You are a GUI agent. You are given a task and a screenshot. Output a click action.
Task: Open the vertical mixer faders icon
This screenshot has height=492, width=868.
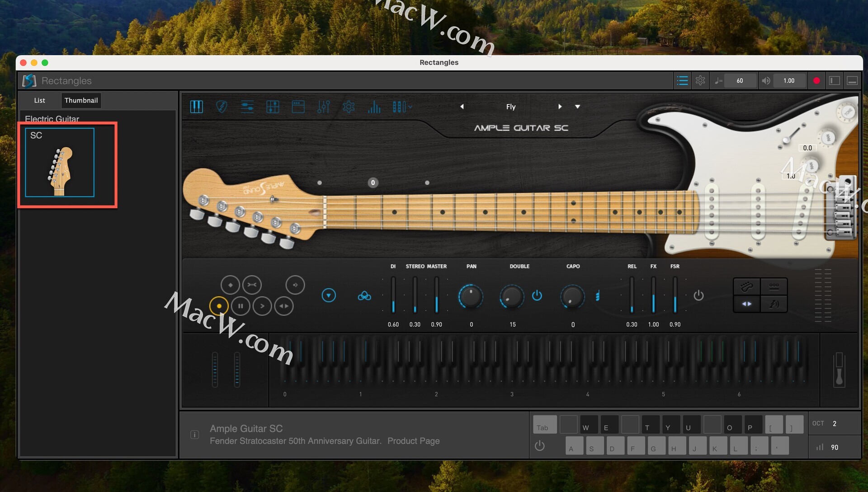pyautogui.click(x=323, y=107)
